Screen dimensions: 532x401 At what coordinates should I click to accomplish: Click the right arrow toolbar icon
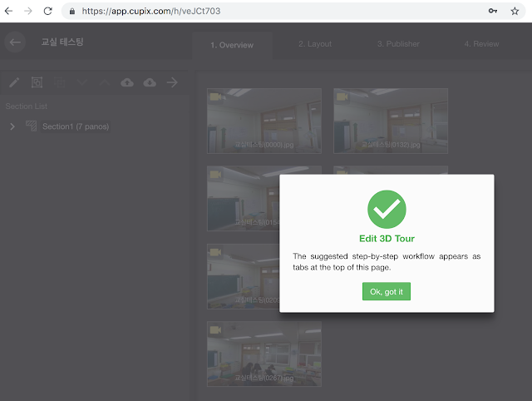(x=172, y=82)
